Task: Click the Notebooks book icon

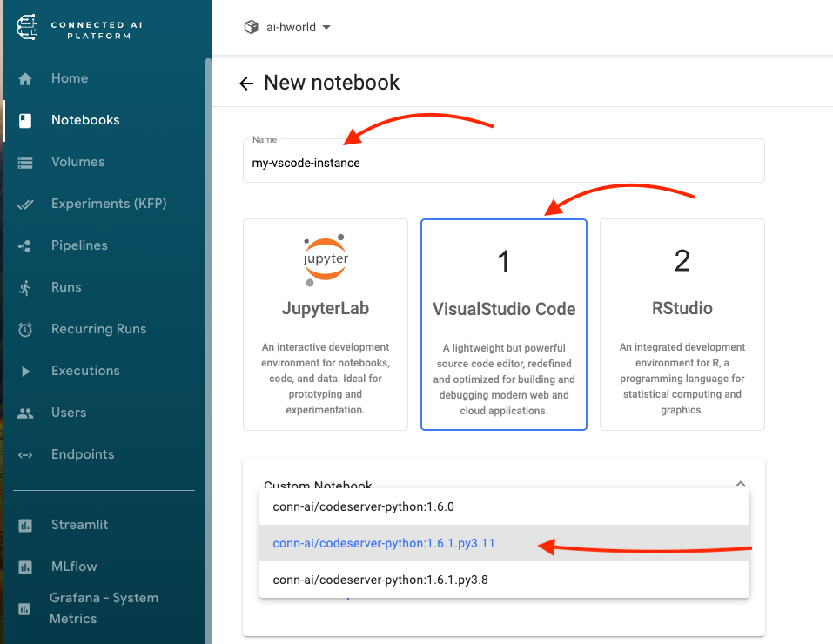Action: pos(25,121)
